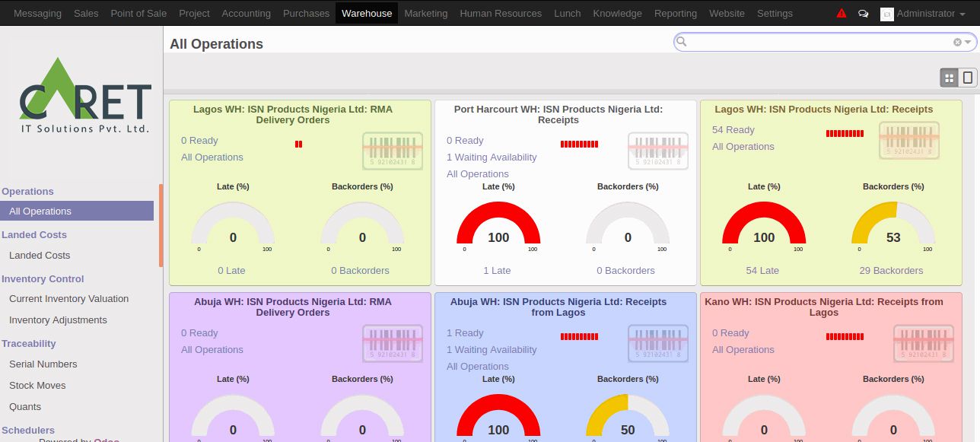Click barcode icon on Kano WH Receipts card
The width and height of the screenshot is (980, 442).
pyautogui.click(x=923, y=343)
